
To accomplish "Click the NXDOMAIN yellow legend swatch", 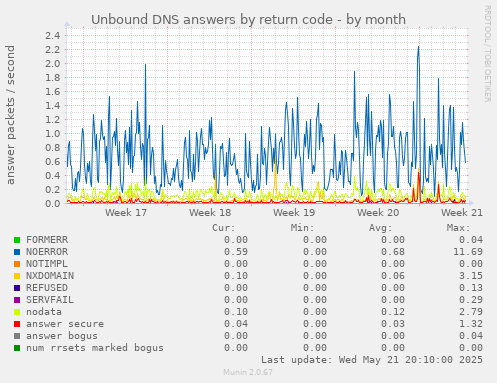I will point(17,276).
